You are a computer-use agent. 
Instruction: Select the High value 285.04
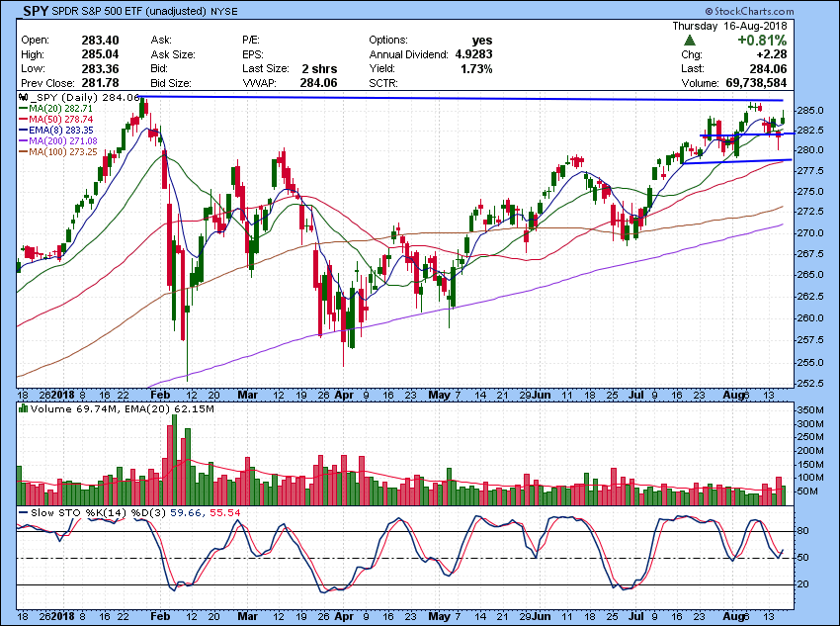click(x=100, y=54)
